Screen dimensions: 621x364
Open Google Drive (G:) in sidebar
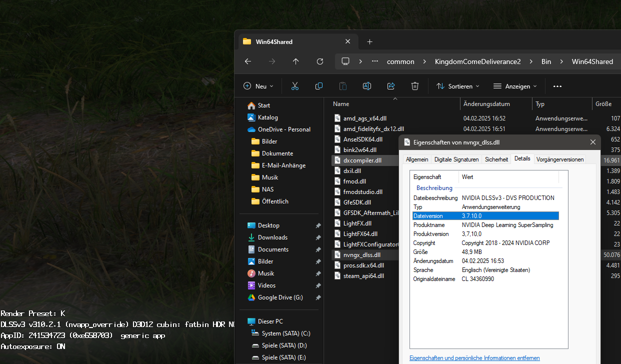[x=280, y=297]
